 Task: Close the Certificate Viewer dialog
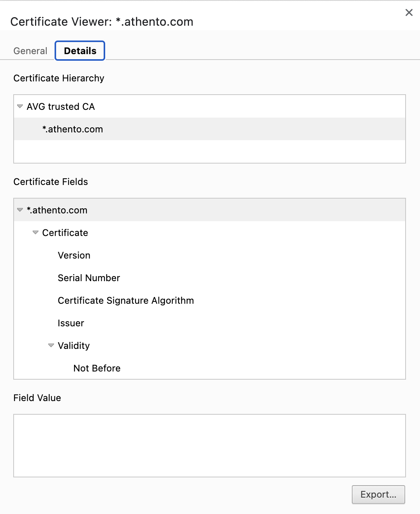(409, 12)
